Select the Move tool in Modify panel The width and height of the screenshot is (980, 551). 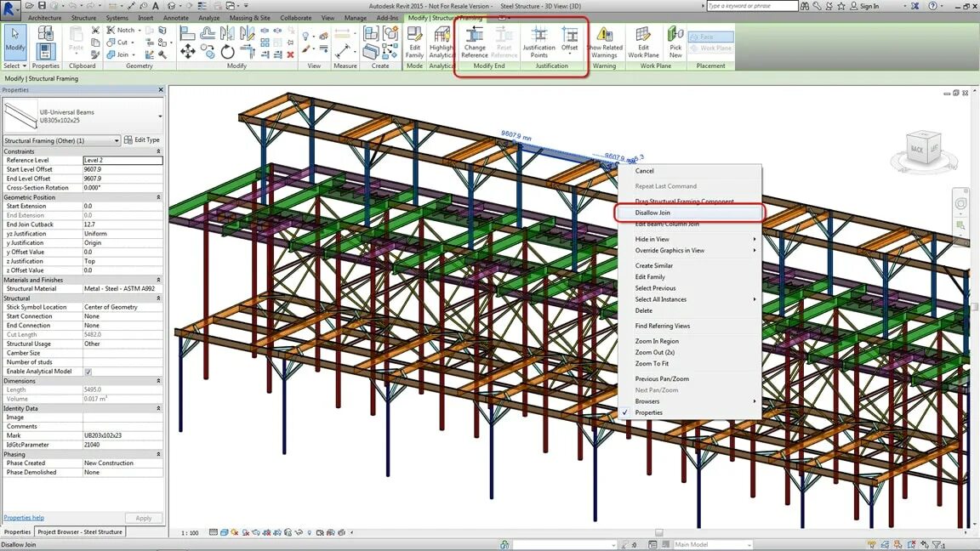click(x=187, y=52)
